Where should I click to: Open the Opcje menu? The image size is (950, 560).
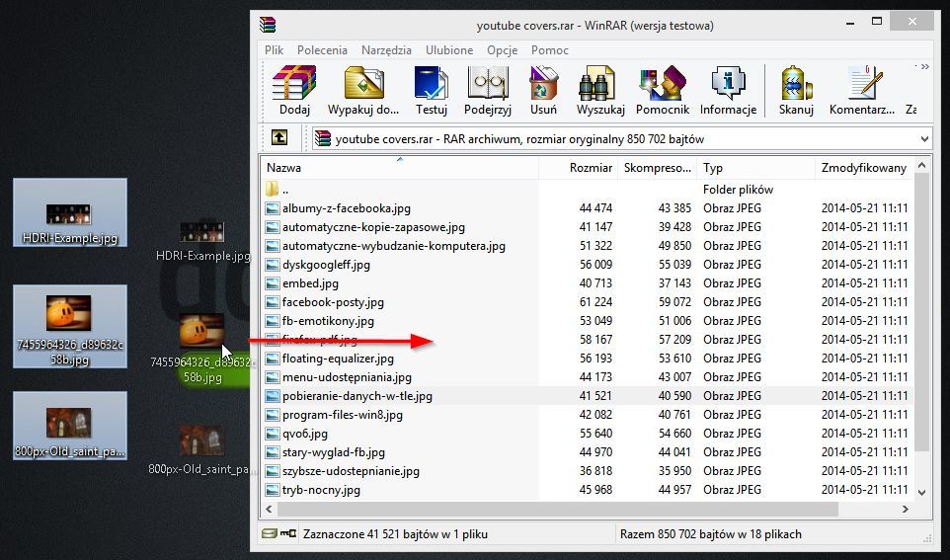503,50
